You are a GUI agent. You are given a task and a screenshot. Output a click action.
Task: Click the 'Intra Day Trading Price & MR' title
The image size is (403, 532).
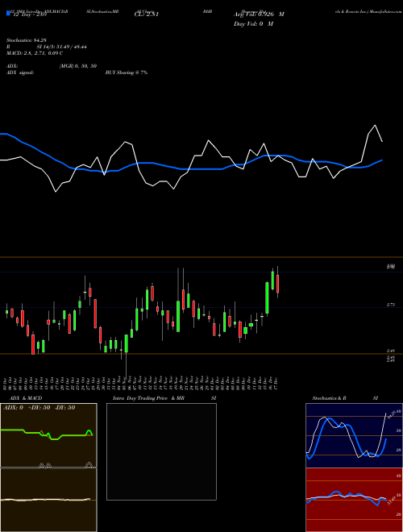148,398
